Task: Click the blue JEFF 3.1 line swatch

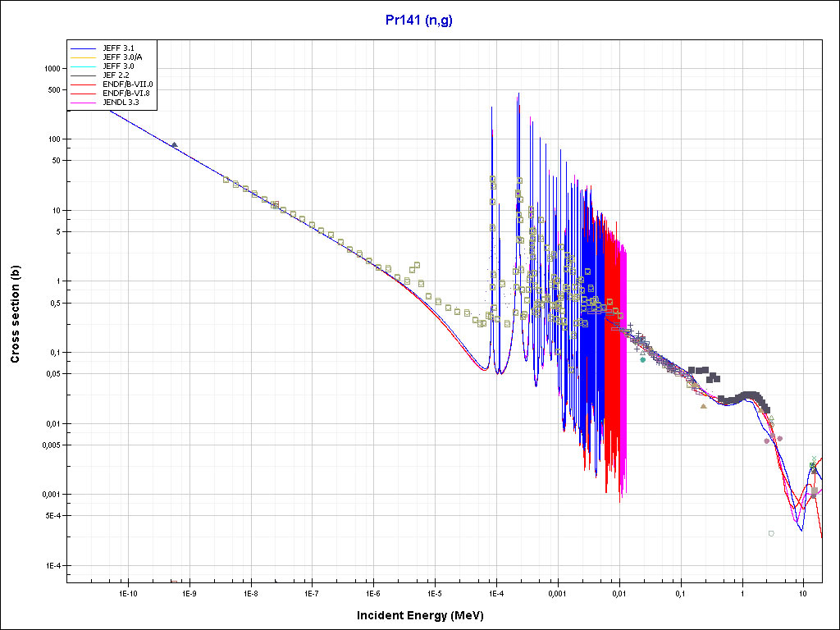Action: click(x=84, y=48)
